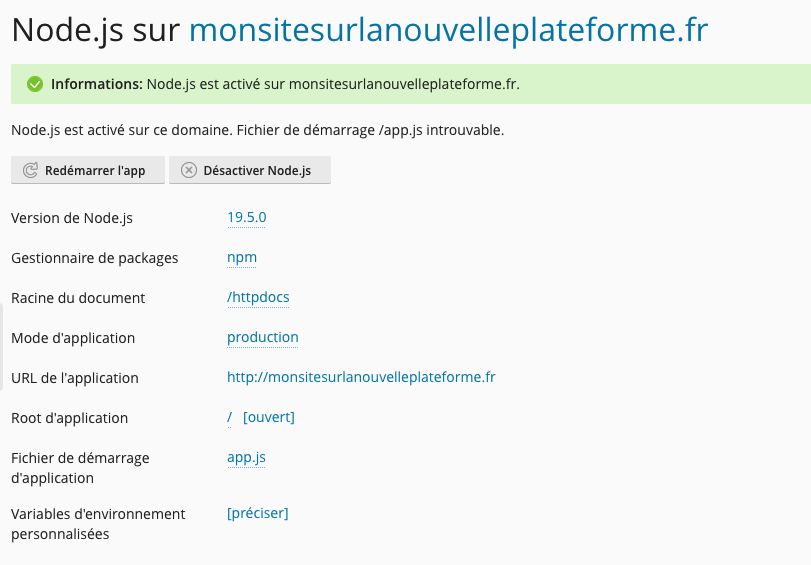Viewport: 811px width, 565px height.
Task: Disable Node.js with Désactiver Node.js button
Action: (x=250, y=170)
